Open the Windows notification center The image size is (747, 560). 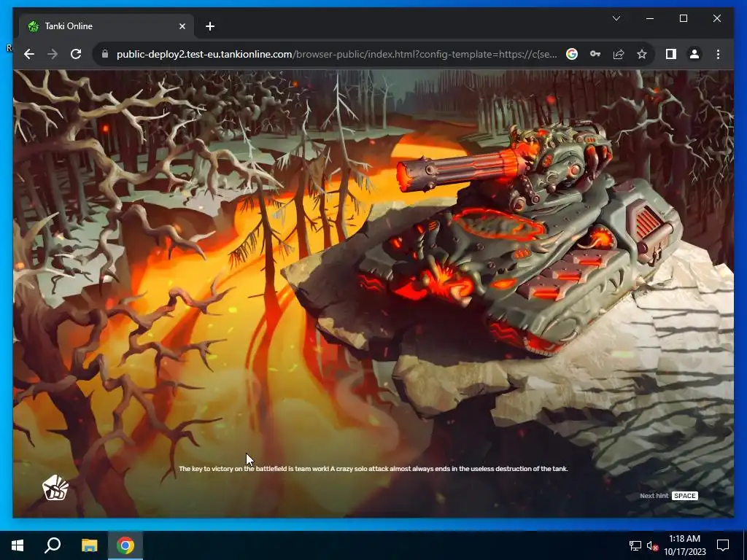(x=723, y=545)
